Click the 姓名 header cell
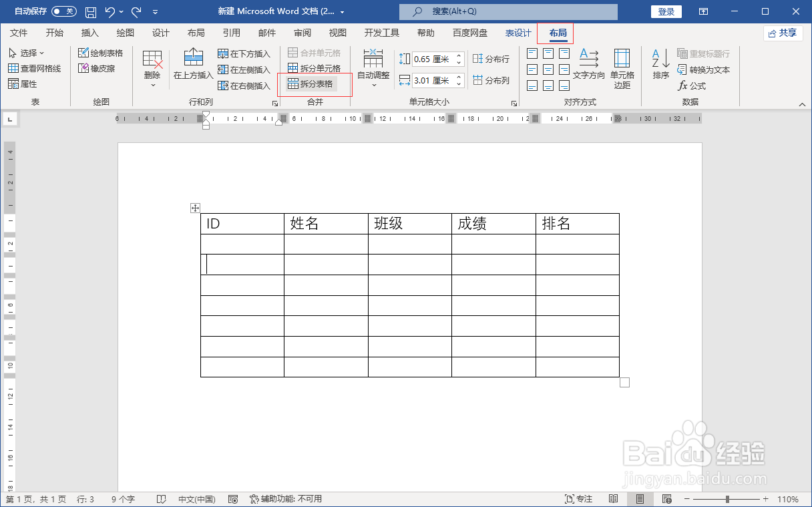This screenshot has height=507, width=812. [x=326, y=224]
